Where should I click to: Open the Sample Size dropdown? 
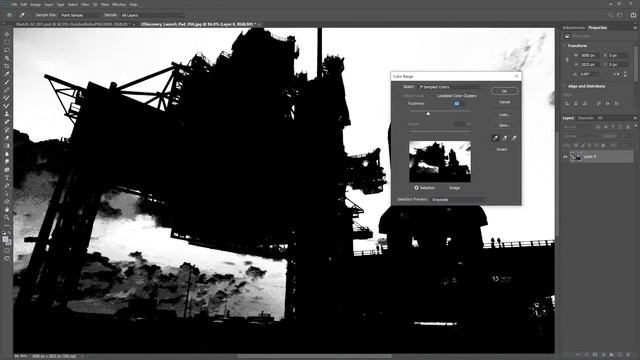pos(79,15)
